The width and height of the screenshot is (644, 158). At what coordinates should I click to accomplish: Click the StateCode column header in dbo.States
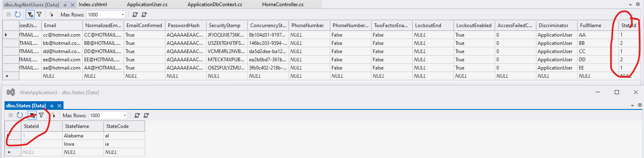pyautogui.click(x=124, y=126)
